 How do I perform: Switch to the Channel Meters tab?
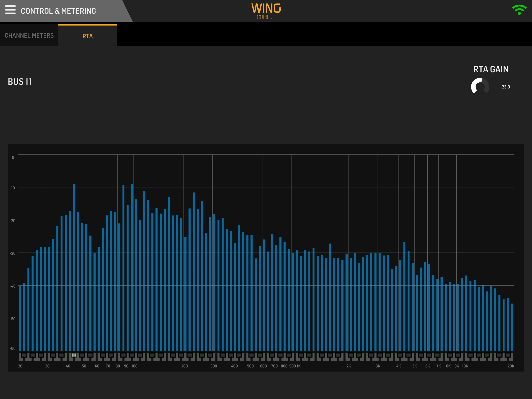[x=29, y=35]
